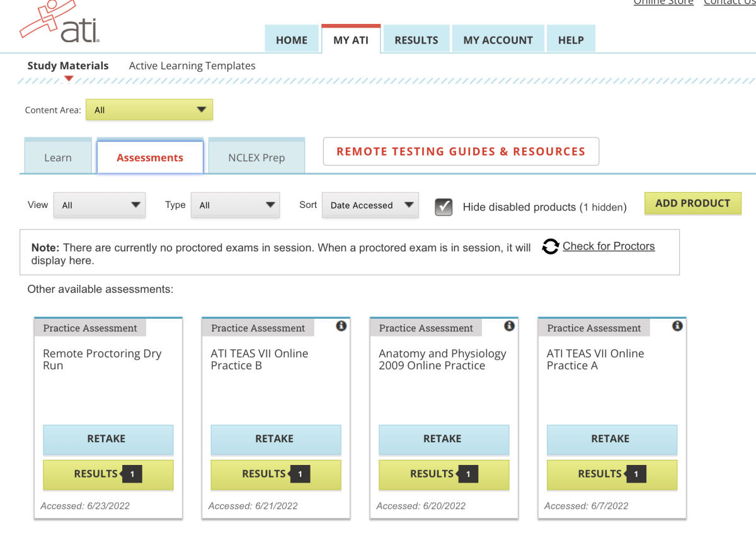The height and width of the screenshot is (557, 756).
Task: Click the ATI TEAS VII Online Practice B title
Action: (260, 360)
